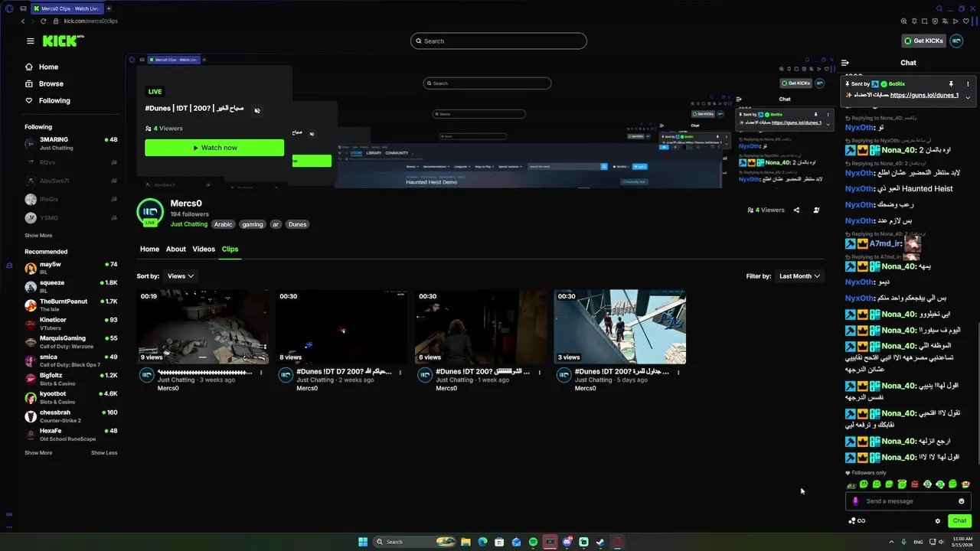Open options for the 2 weeks ago clip
Screen dimensions: 980x551
coord(400,373)
